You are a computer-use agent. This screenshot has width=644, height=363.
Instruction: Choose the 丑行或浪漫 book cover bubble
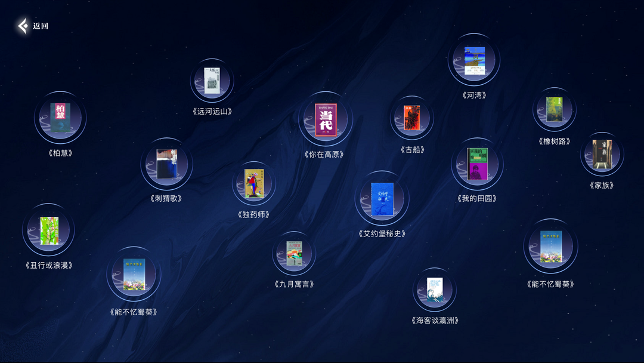(48, 230)
